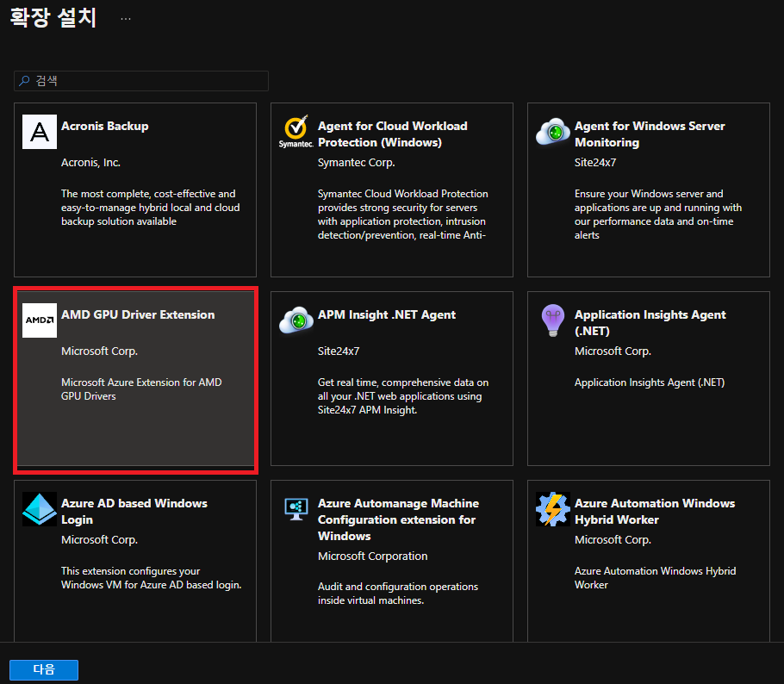Select AMD GPU Driver Extension title
This screenshot has width=784, height=684.
[138, 314]
